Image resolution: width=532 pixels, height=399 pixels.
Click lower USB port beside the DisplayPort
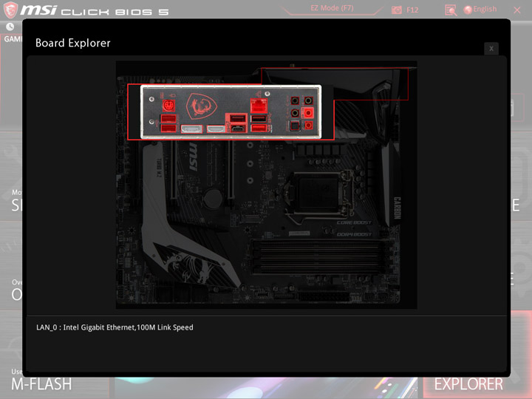point(168,129)
